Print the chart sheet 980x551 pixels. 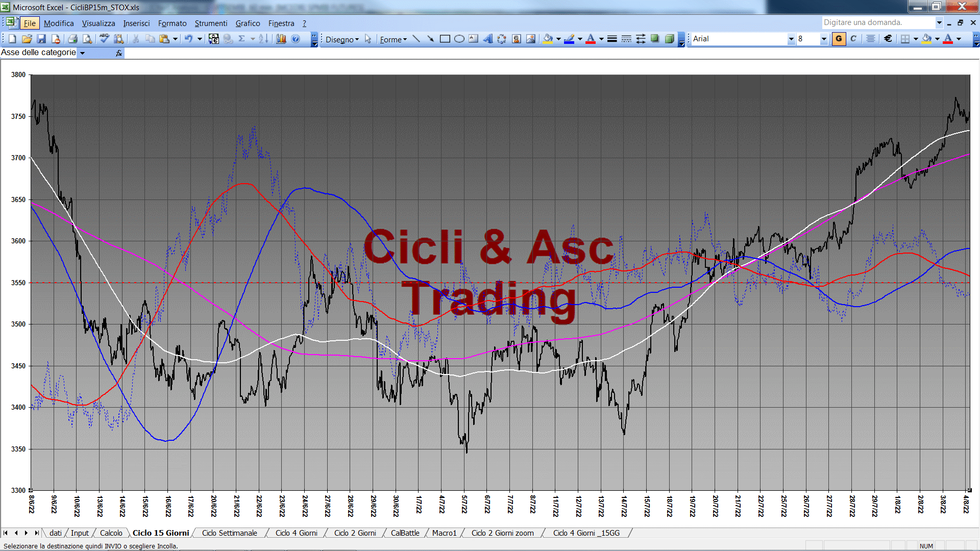(x=72, y=39)
